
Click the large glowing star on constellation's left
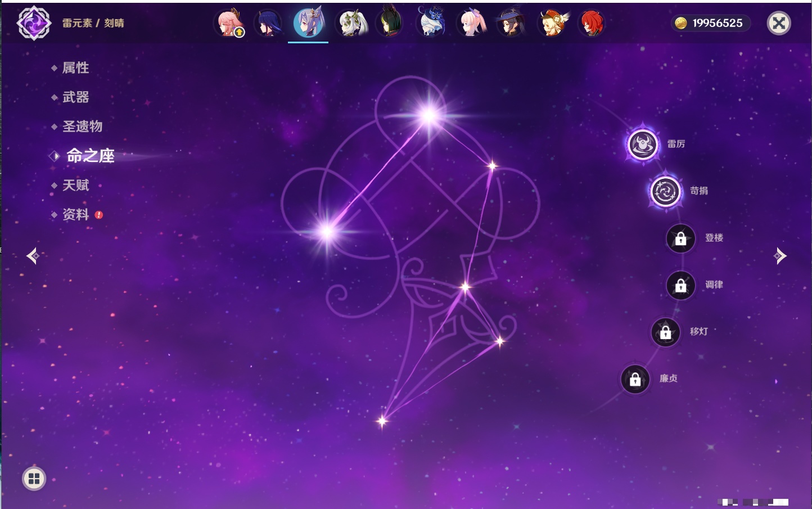coord(327,231)
